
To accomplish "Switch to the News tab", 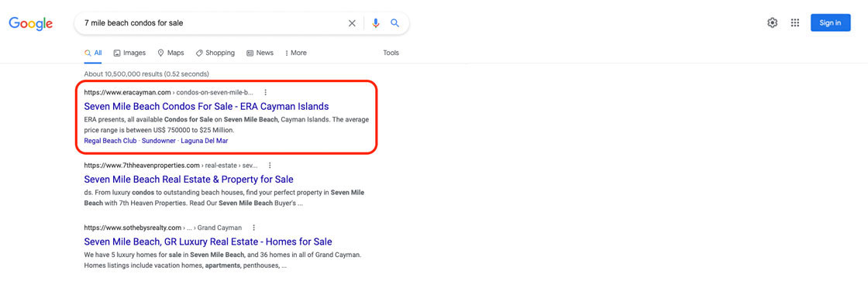I will (260, 53).
